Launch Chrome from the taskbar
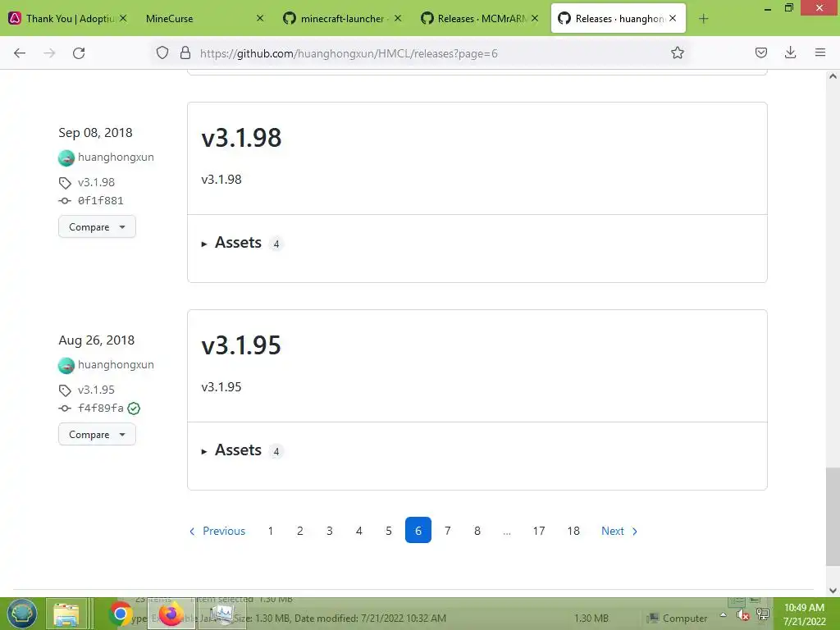The width and height of the screenshot is (840, 630). click(121, 614)
